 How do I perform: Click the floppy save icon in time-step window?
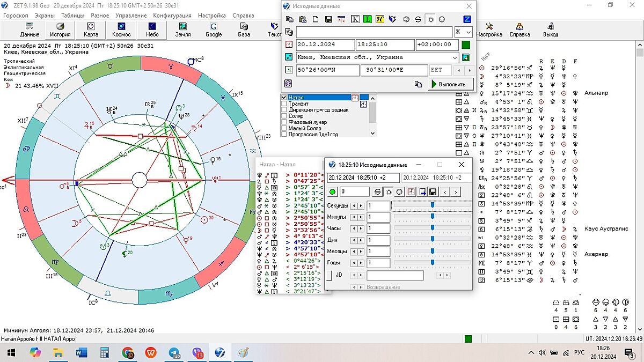click(433, 191)
